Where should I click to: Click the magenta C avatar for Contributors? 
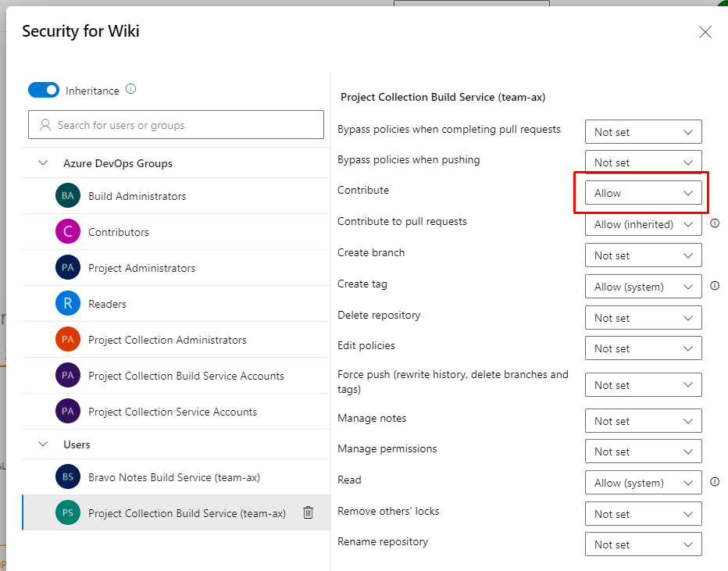pos(68,232)
